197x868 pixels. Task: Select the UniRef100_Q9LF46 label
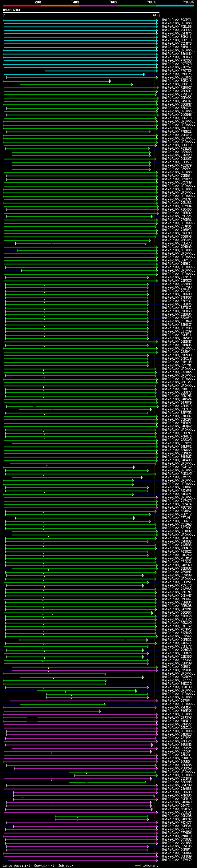pos(177,30)
